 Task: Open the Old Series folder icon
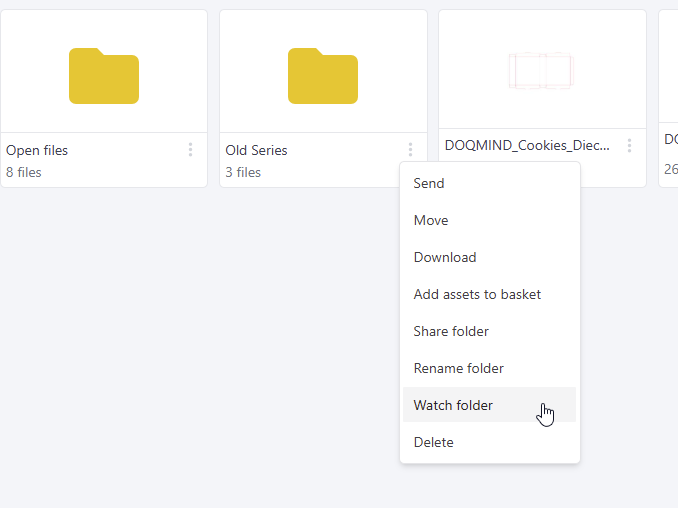[323, 76]
